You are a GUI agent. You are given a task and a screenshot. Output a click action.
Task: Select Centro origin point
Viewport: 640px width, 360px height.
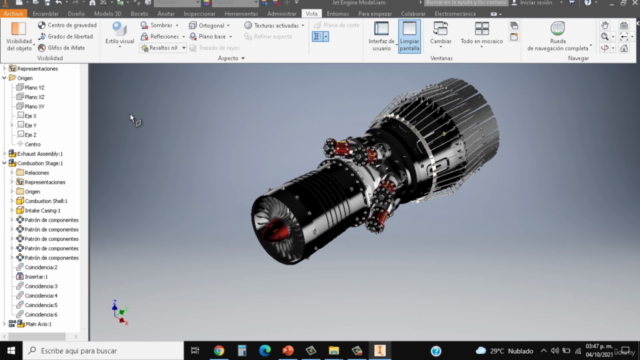click(29, 144)
